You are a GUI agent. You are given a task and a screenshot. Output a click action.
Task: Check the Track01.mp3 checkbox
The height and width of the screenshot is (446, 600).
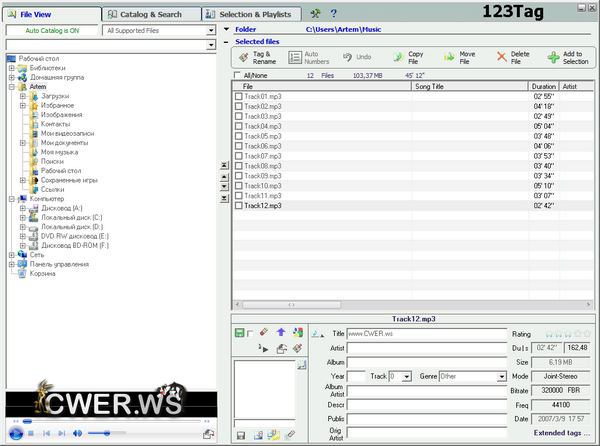239,96
